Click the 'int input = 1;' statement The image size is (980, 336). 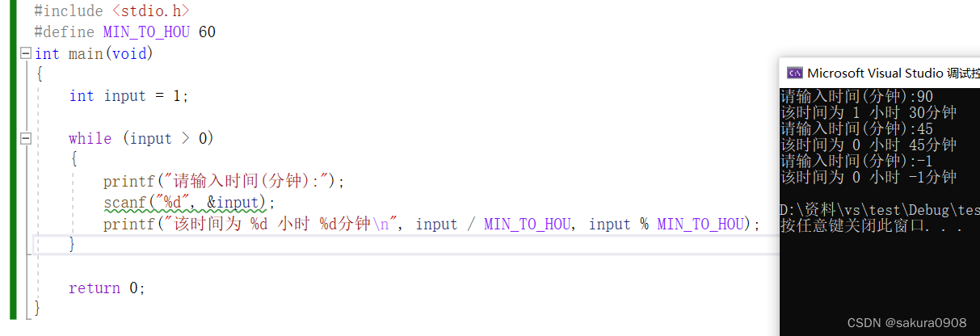tap(128, 96)
